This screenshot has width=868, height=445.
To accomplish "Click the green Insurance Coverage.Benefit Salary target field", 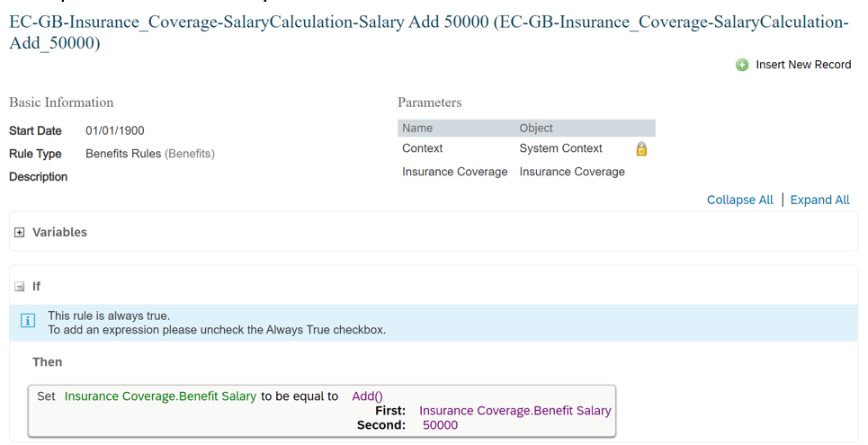I will (160, 396).
